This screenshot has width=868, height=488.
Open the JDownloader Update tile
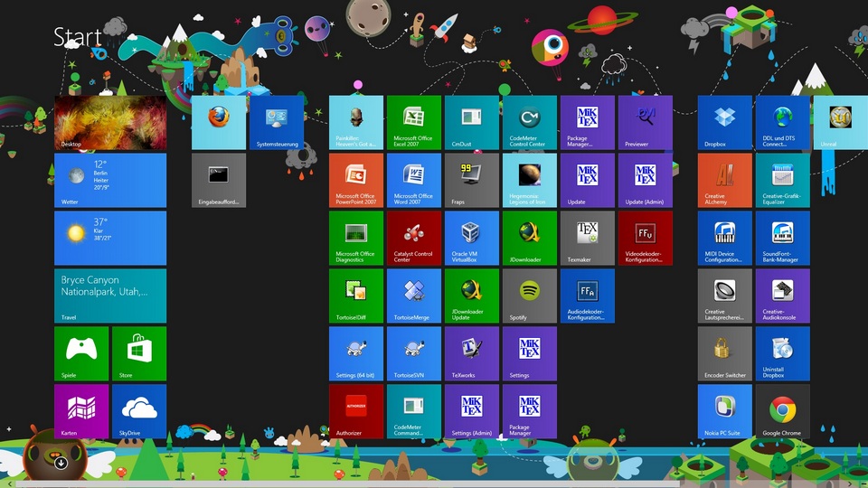click(x=472, y=296)
